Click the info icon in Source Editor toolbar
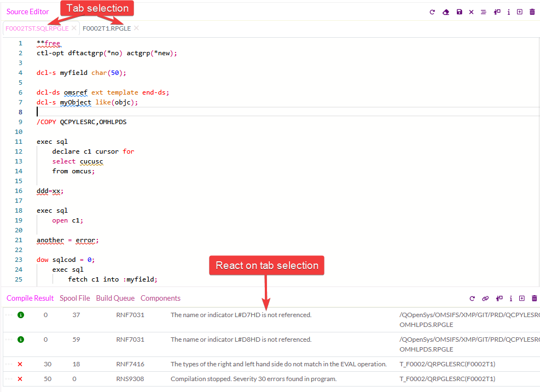This screenshot has width=540, height=392. click(509, 12)
